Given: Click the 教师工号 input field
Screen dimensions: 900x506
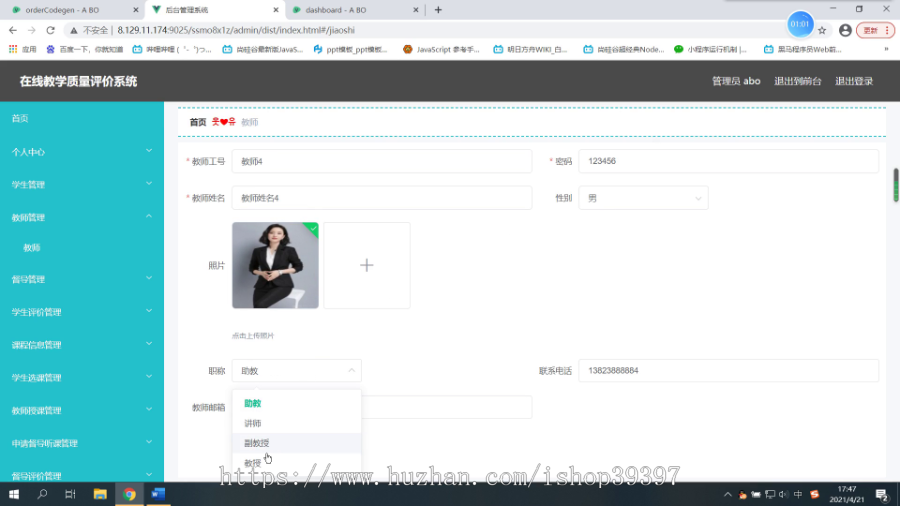Looking at the screenshot, I should click(x=382, y=161).
